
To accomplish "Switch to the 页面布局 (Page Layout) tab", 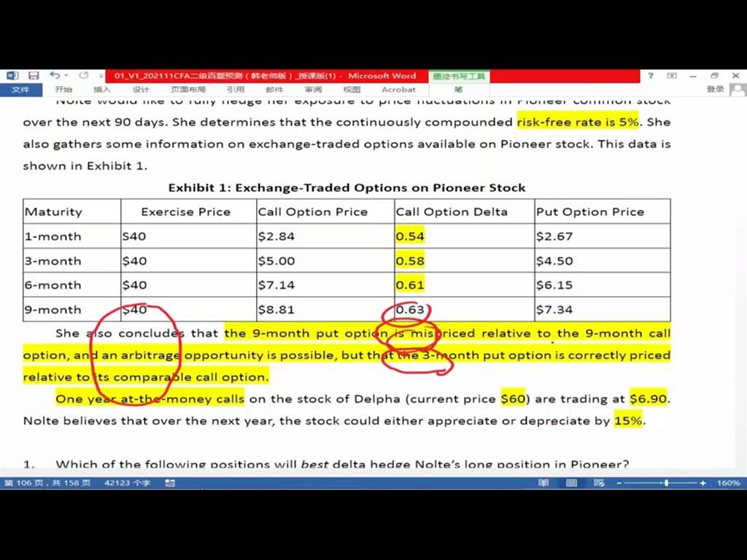I will (x=188, y=90).
